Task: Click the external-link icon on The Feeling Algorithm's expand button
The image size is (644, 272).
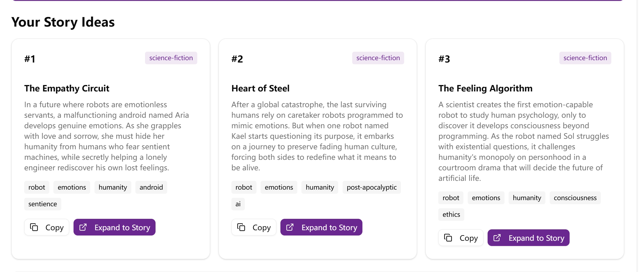Action: pyautogui.click(x=497, y=238)
